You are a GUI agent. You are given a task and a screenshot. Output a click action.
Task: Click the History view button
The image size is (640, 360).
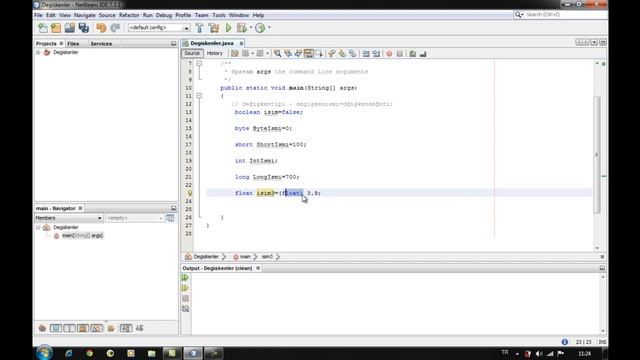click(215, 53)
